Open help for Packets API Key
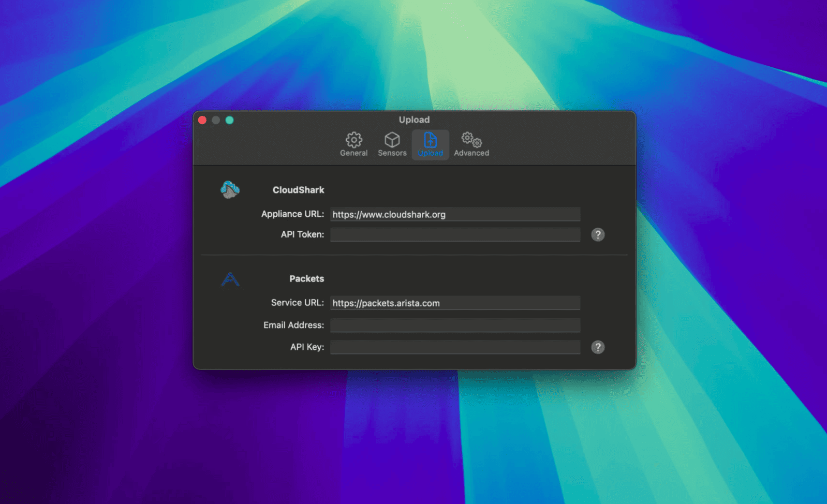 coord(598,347)
